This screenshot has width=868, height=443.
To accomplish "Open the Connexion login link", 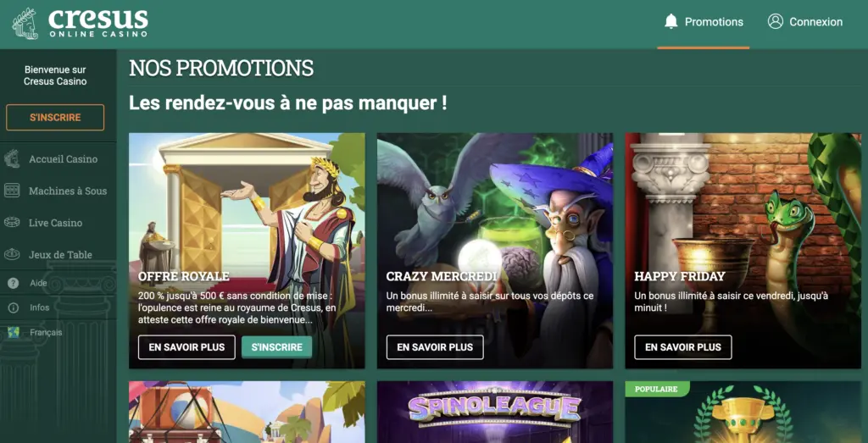I will [805, 22].
